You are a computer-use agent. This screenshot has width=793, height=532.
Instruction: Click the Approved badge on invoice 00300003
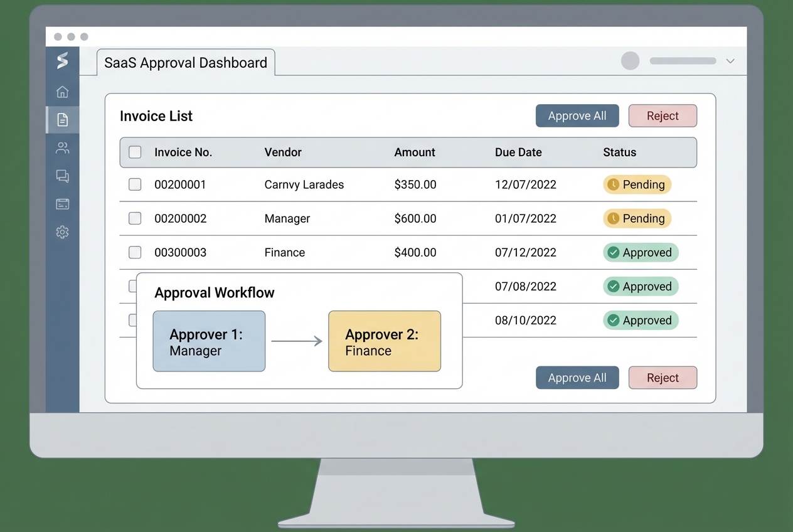(x=641, y=252)
